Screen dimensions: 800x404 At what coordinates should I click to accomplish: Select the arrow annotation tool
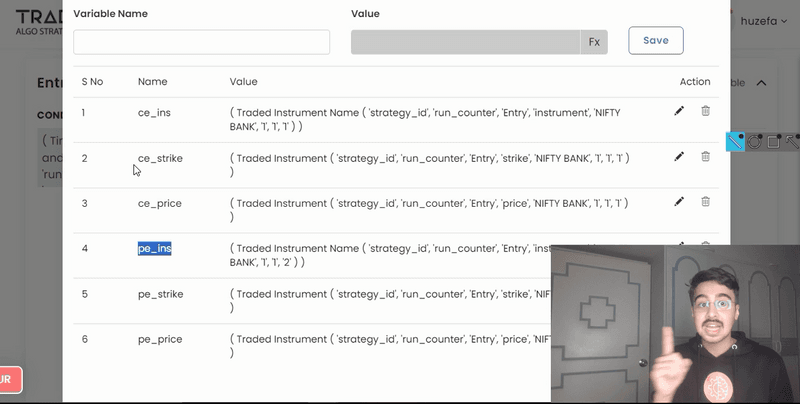pyautogui.click(x=792, y=142)
